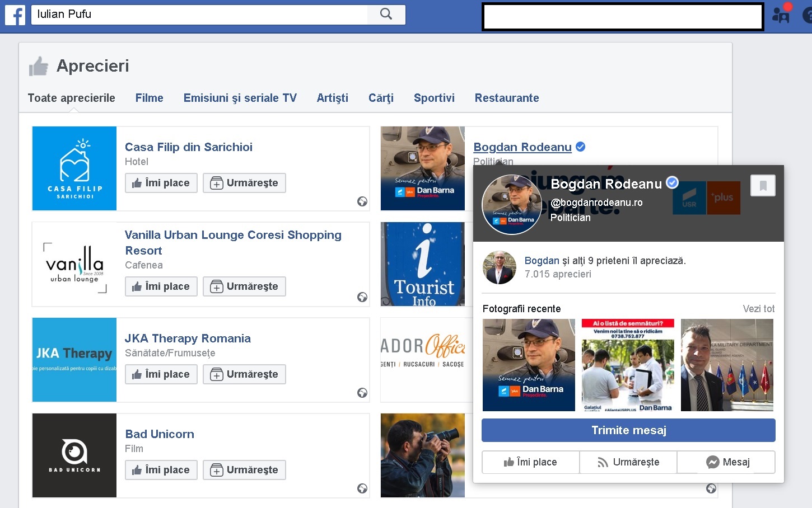Click '@bogdanrodeanu.ro' username text

pyautogui.click(x=596, y=203)
